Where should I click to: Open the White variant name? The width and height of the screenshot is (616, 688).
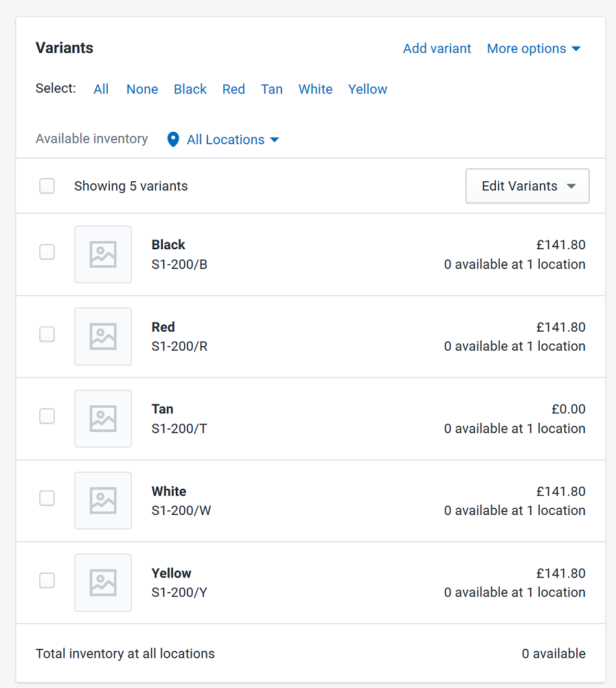pyautogui.click(x=169, y=491)
